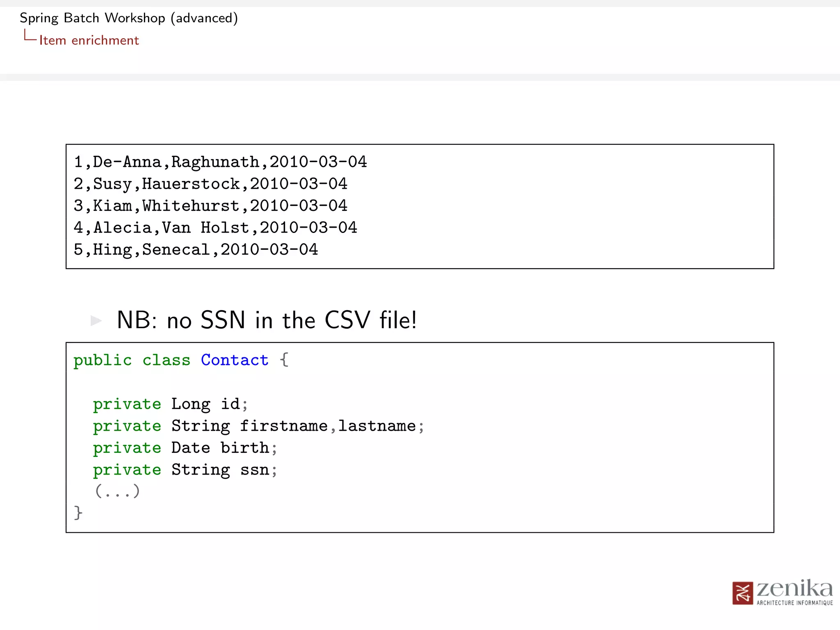This screenshot has height=630, width=840.
Task: Select the Susy Hauerstock CSV line
Action: 210,184
